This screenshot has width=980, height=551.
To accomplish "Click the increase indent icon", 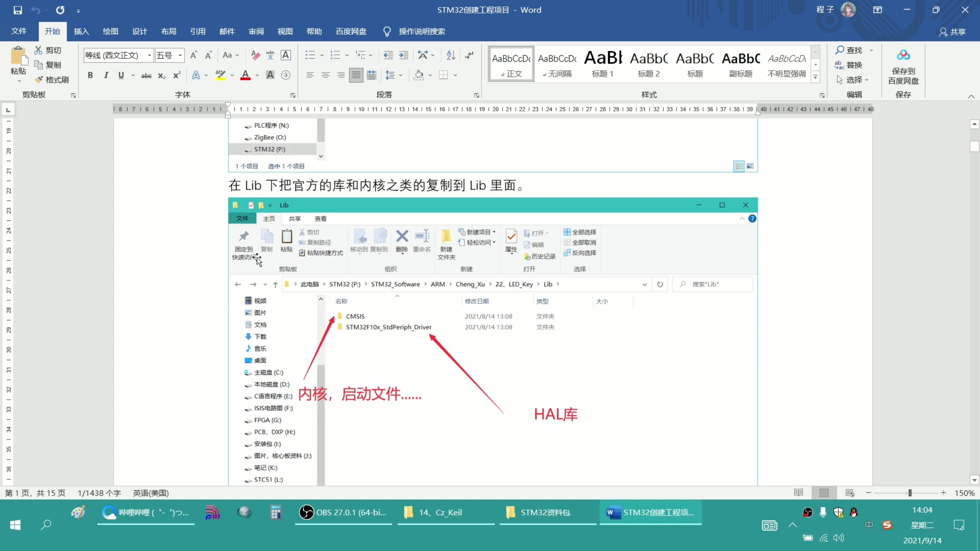I will point(403,55).
